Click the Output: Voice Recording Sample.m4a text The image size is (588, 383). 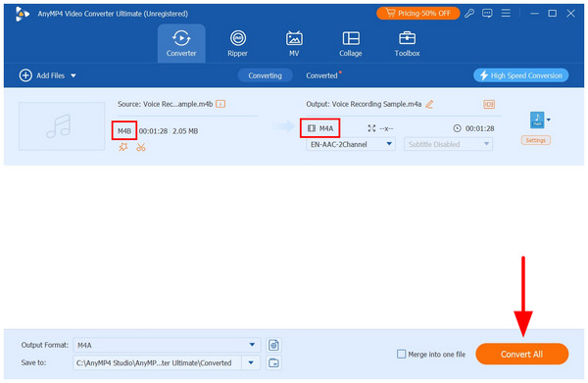click(x=364, y=104)
